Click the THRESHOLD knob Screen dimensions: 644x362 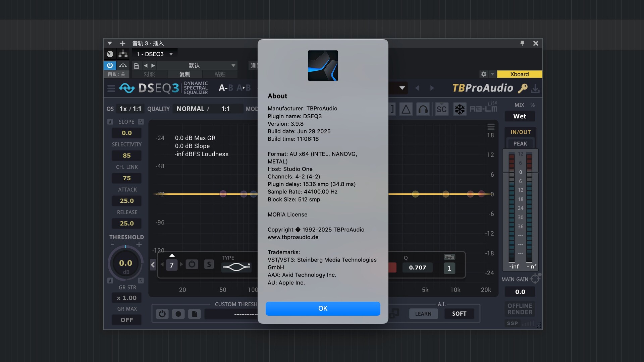click(x=125, y=263)
